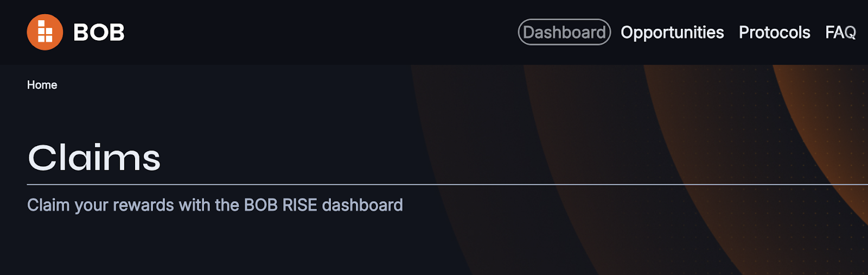The width and height of the screenshot is (868, 275).
Task: Open the FAQ link
Action: click(840, 33)
